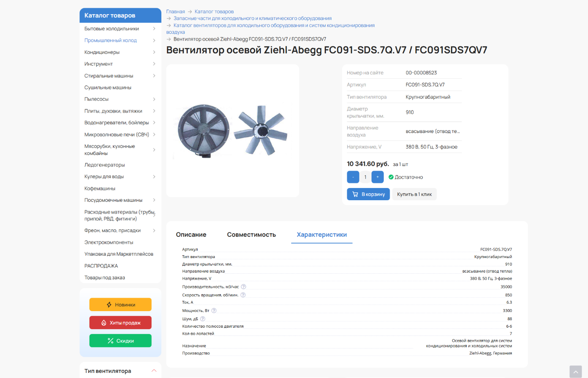The image size is (588, 378).
Task: Click help icon next to Производительность
Action: 243,287
